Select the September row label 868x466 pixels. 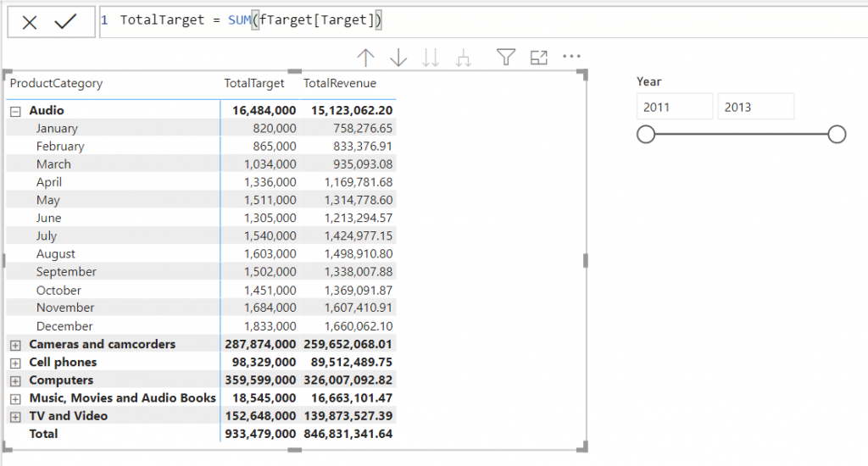click(x=66, y=272)
